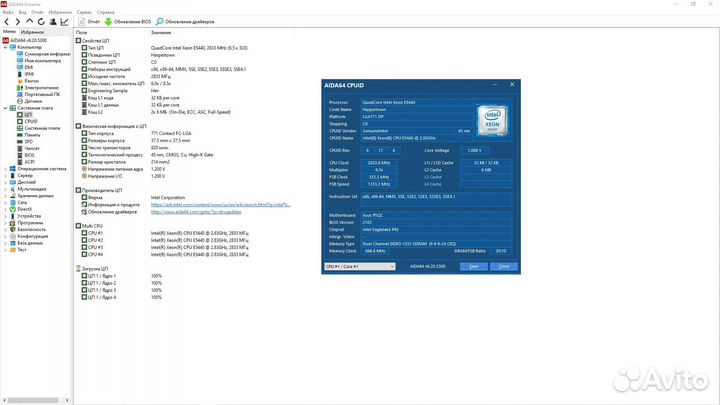Select the Размер кристалла row
The image size is (720, 405).
tap(125, 162)
